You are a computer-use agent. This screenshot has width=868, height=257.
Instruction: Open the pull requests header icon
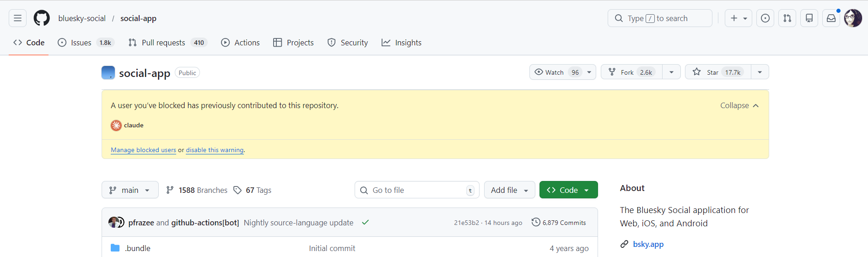coord(787,18)
